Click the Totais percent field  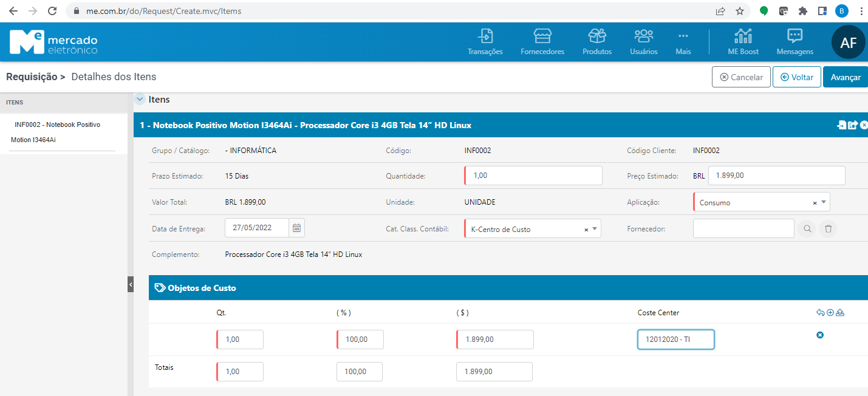(x=360, y=372)
